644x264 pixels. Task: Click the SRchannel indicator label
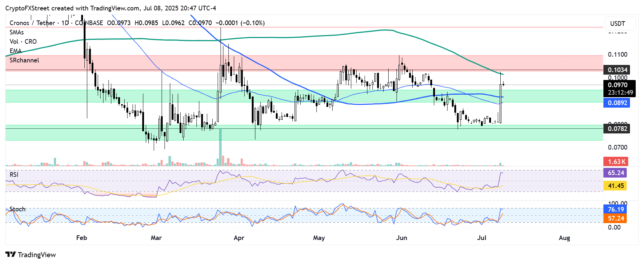tap(24, 60)
